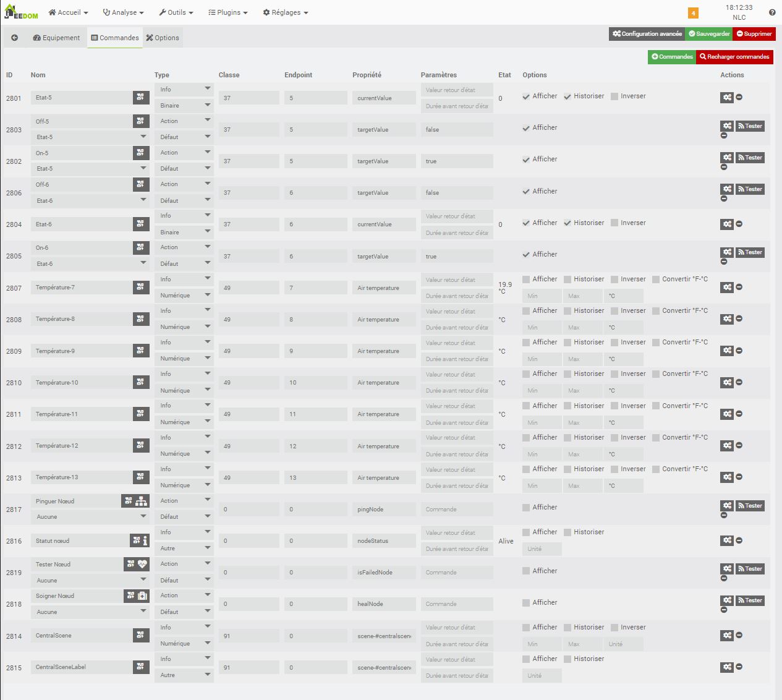Remove the Température-12 command with minus icon

[x=739, y=445]
